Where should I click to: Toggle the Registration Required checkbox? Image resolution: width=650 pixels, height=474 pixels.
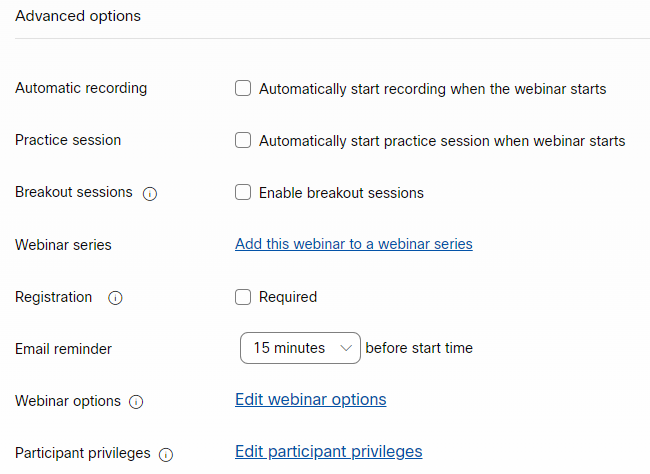coord(243,296)
